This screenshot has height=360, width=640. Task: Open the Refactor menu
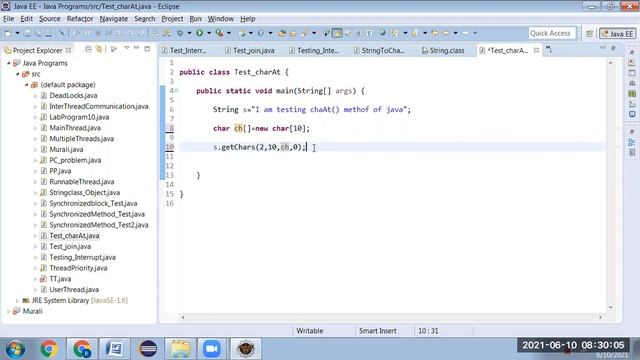pyautogui.click(x=80, y=19)
